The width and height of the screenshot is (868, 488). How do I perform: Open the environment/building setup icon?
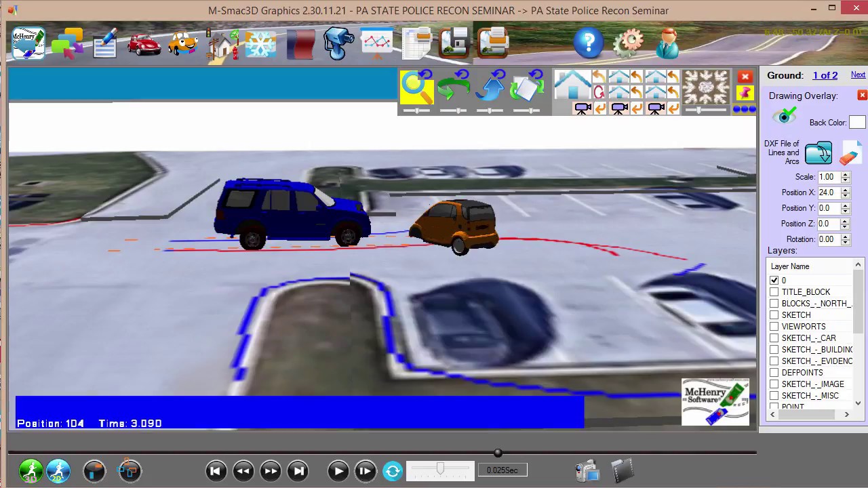(222, 43)
